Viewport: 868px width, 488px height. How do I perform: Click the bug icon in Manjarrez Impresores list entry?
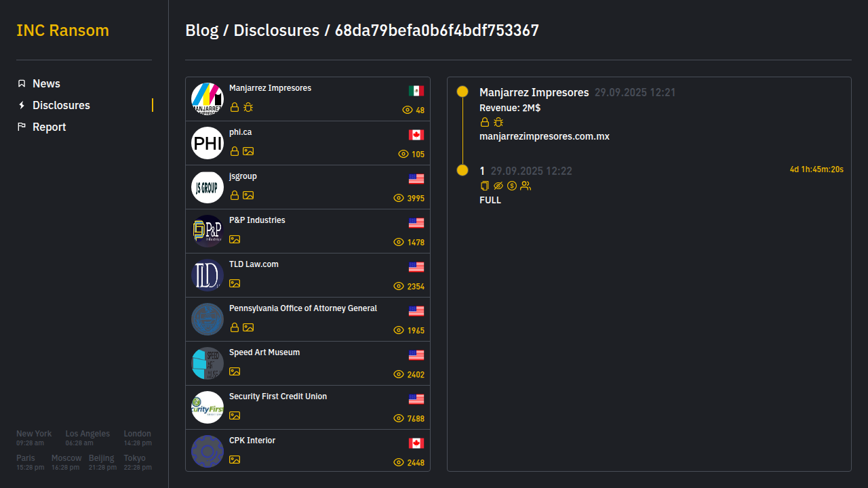[x=248, y=107]
